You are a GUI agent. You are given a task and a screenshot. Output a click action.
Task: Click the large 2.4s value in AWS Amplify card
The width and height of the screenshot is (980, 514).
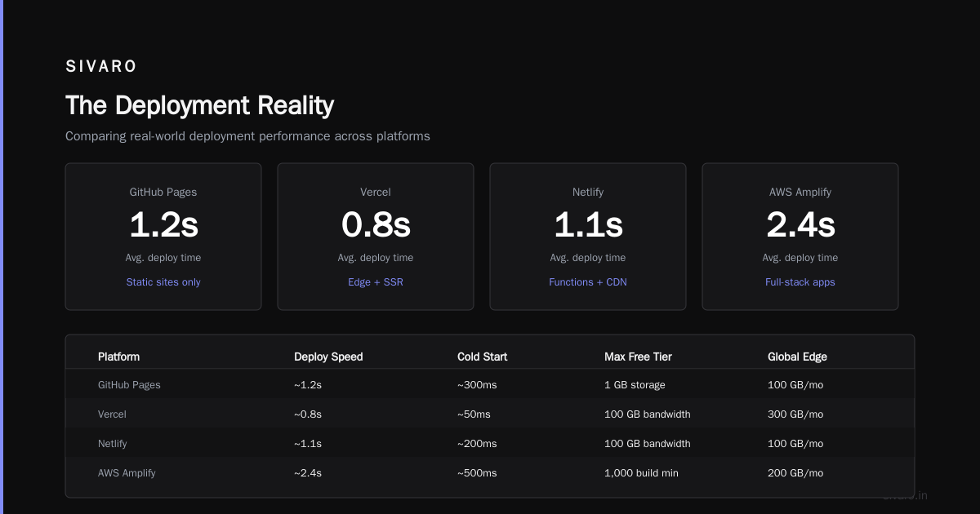(x=800, y=225)
